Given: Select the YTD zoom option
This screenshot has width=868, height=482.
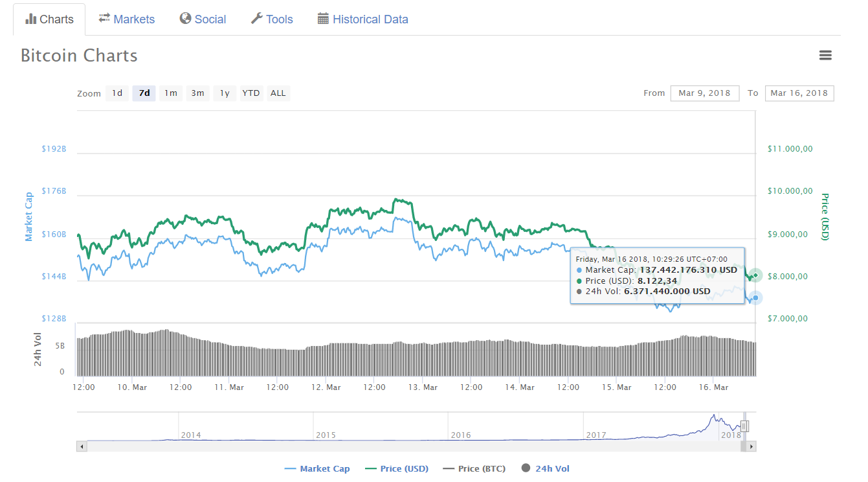Looking at the screenshot, I should point(251,93).
